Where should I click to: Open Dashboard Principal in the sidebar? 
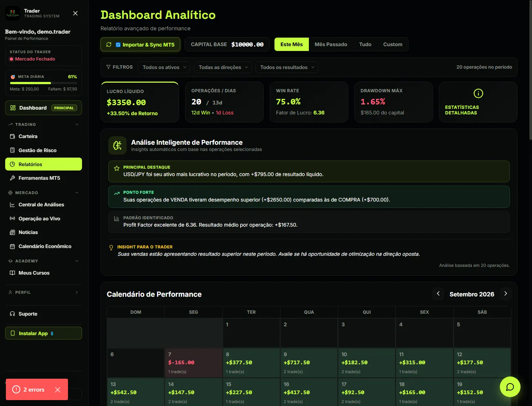[x=44, y=108]
